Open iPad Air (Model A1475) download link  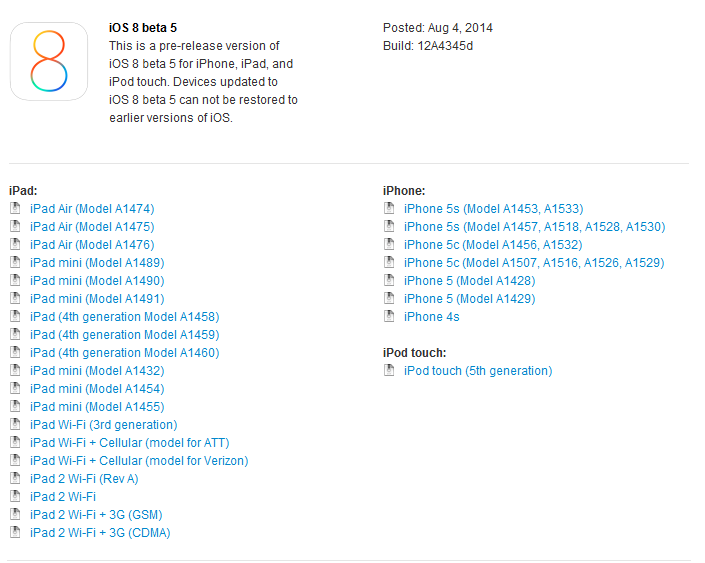(92, 227)
